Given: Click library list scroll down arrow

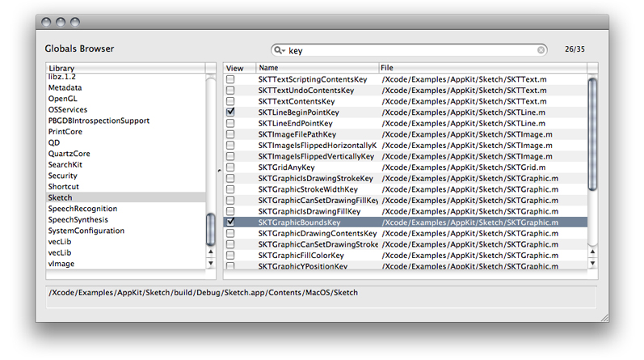Looking at the screenshot, I should [x=212, y=263].
